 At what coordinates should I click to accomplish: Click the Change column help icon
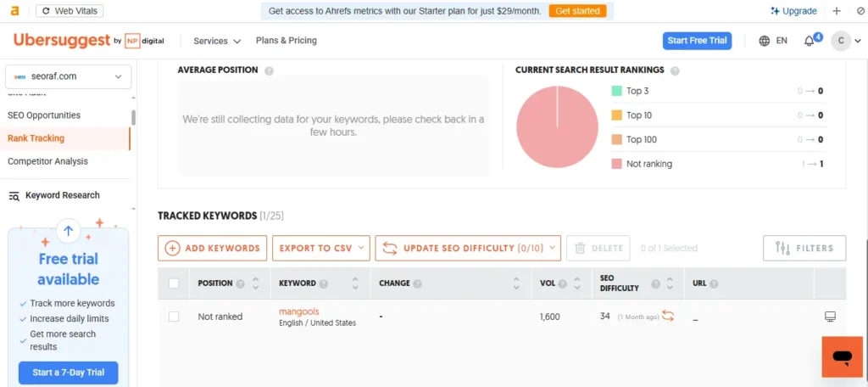(417, 283)
